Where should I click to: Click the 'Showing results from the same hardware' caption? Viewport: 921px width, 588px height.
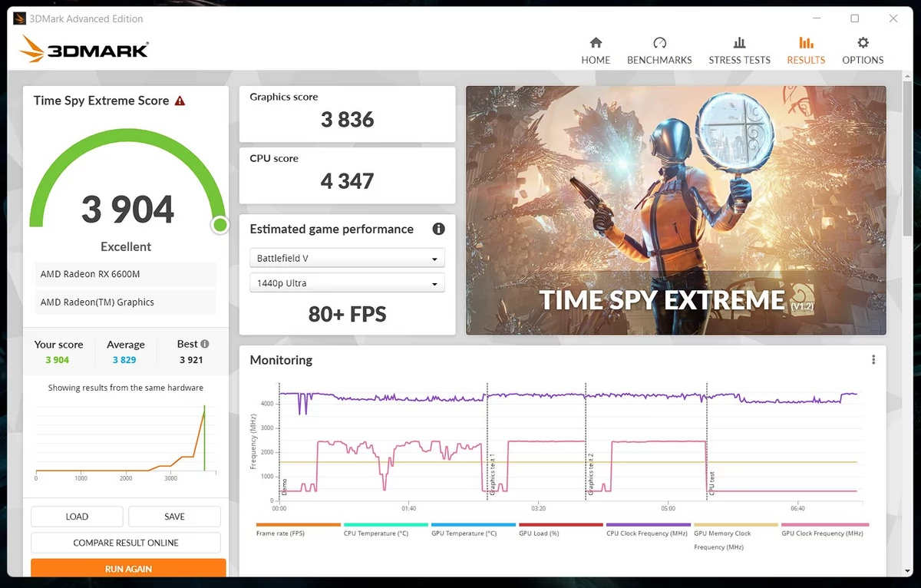(x=126, y=388)
